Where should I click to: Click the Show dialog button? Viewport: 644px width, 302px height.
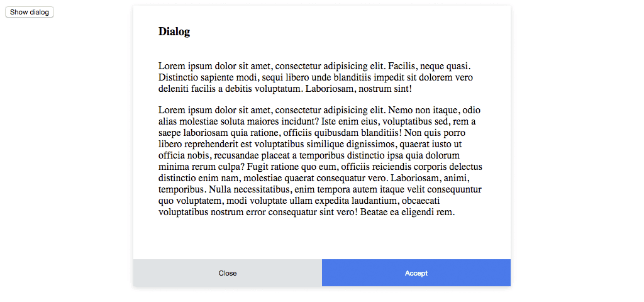[x=30, y=13]
